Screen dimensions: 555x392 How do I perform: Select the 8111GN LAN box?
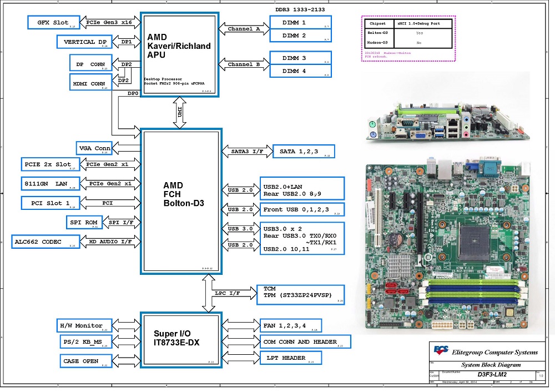click(x=51, y=183)
